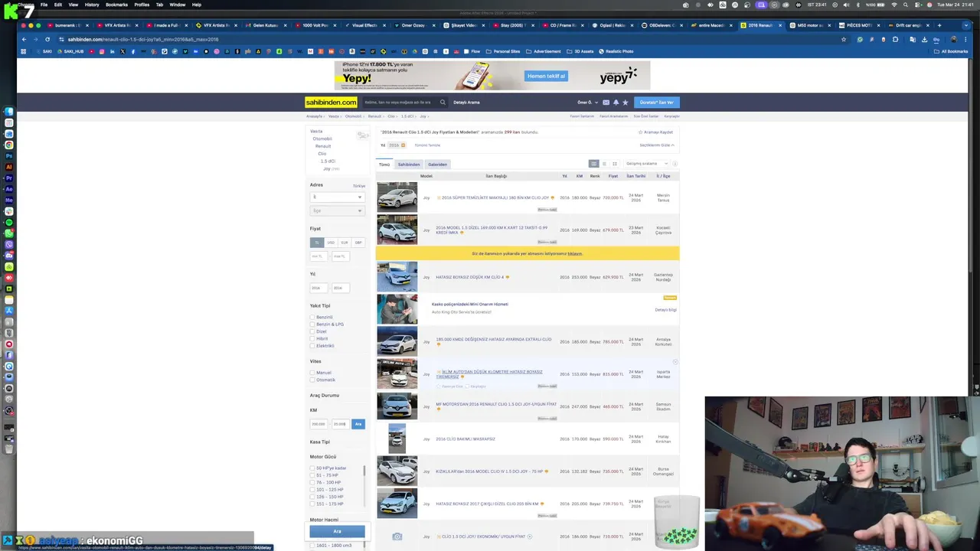Click the search keyword input field

point(398,102)
